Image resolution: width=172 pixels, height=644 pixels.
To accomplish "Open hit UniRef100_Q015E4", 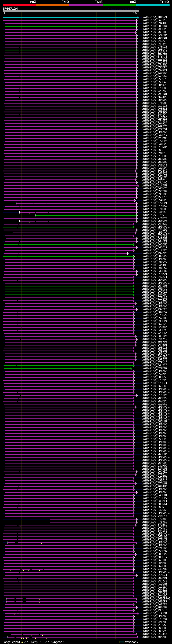I will pos(154,605).
